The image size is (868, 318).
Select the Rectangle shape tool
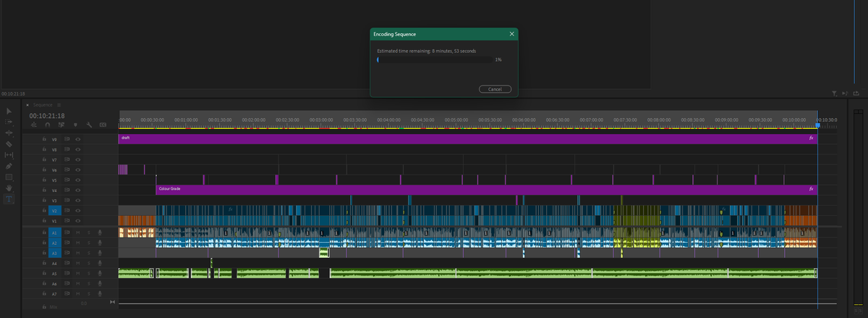pyautogui.click(x=9, y=176)
